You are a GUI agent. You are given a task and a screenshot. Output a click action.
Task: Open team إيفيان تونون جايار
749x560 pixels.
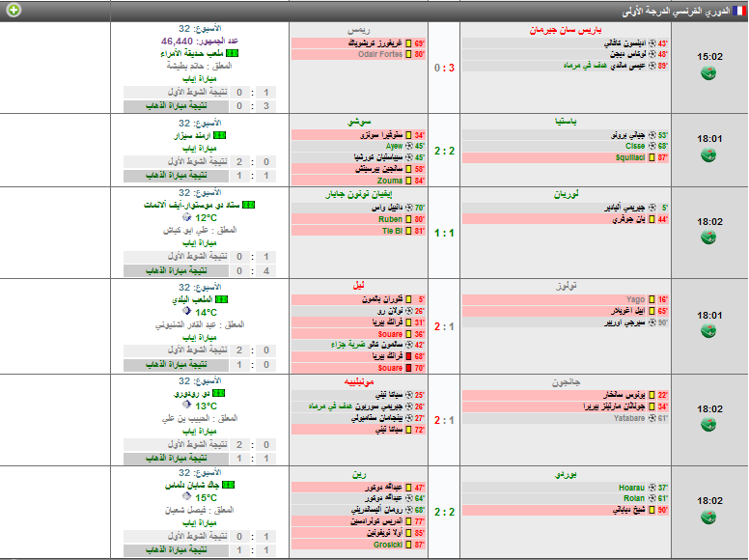click(x=359, y=194)
